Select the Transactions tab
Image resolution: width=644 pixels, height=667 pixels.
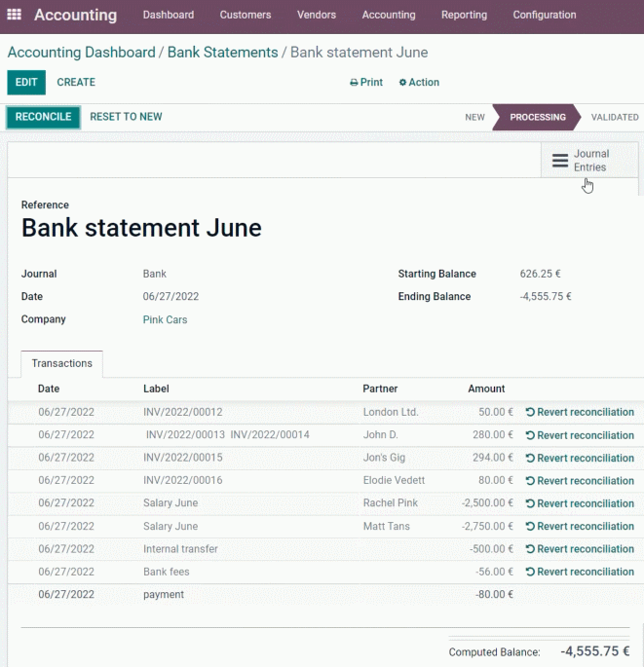(61, 363)
